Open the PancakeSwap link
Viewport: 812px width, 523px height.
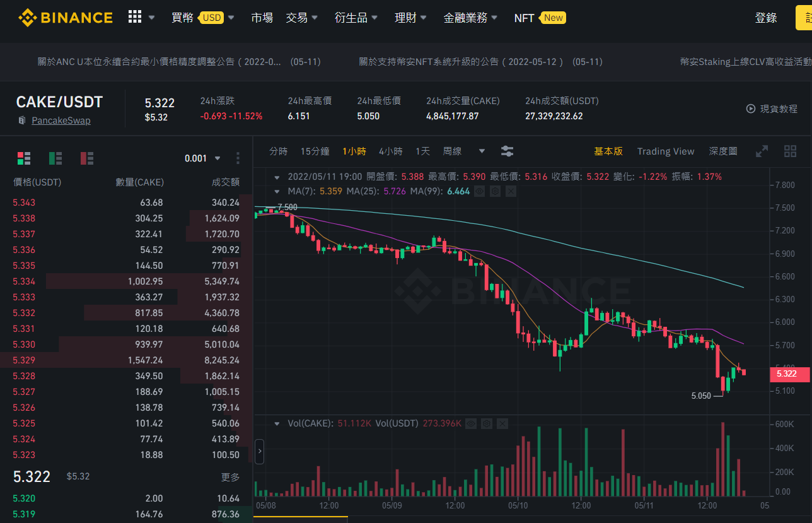point(61,120)
